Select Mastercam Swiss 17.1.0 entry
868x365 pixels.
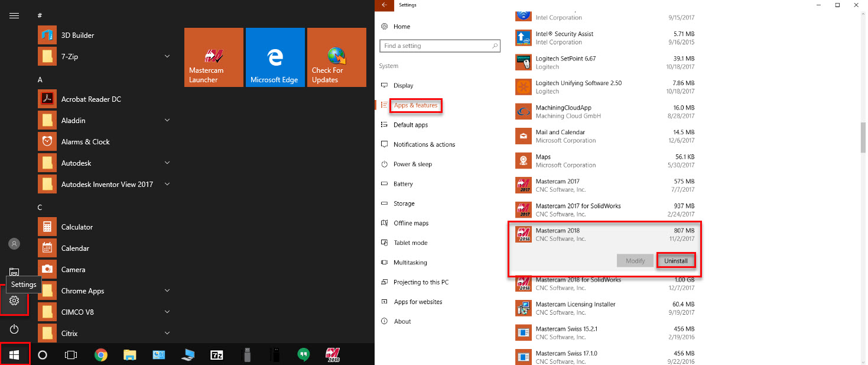tap(605, 357)
